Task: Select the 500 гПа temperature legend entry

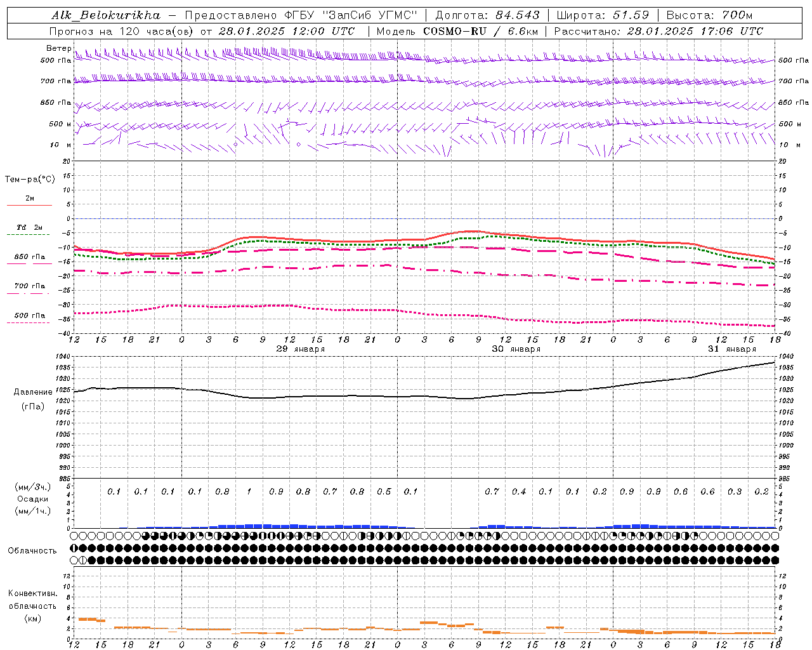Action: click(x=29, y=318)
